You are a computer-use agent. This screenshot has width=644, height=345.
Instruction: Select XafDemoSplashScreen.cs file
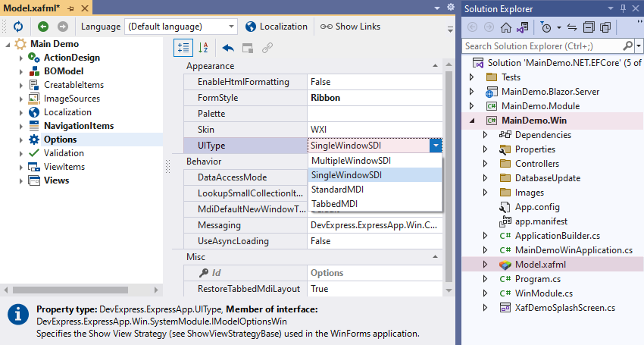[565, 308]
